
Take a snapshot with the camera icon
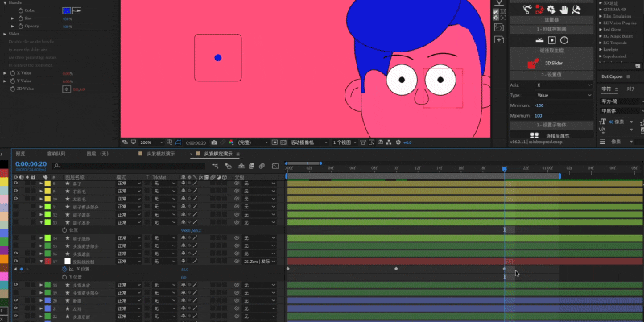click(x=214, y=142)
